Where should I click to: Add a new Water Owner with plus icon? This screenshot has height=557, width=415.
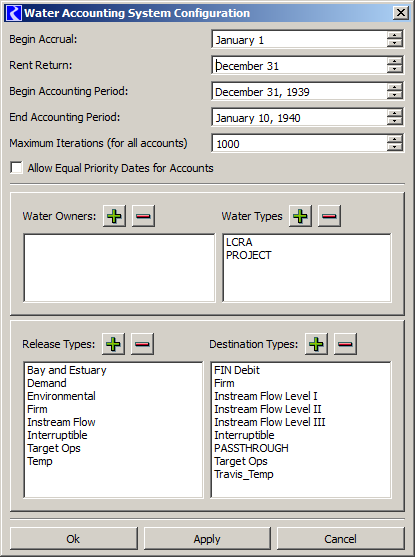click(x=114, y=216)
